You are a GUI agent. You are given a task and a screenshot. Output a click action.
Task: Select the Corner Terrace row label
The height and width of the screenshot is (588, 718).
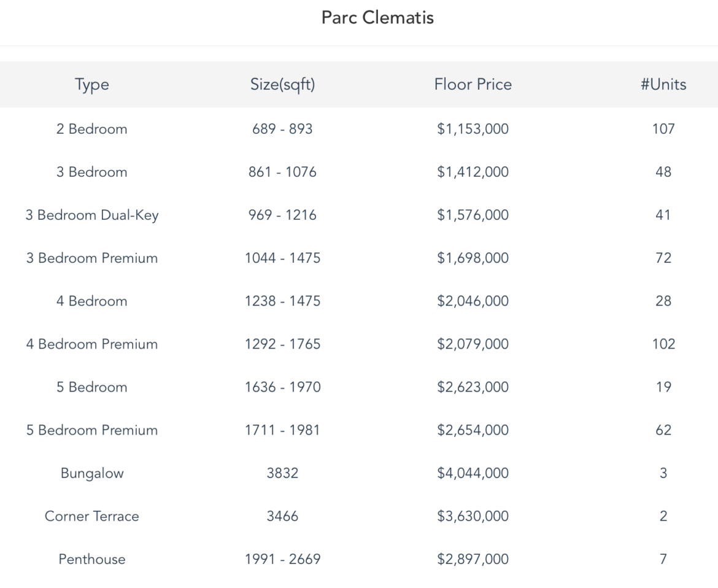[x=91, y=516]
